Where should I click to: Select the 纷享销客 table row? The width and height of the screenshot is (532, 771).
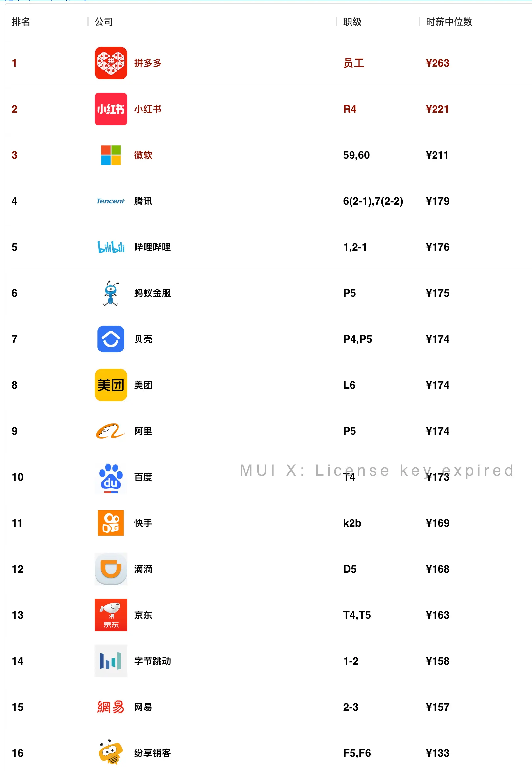tap(267, 753)
